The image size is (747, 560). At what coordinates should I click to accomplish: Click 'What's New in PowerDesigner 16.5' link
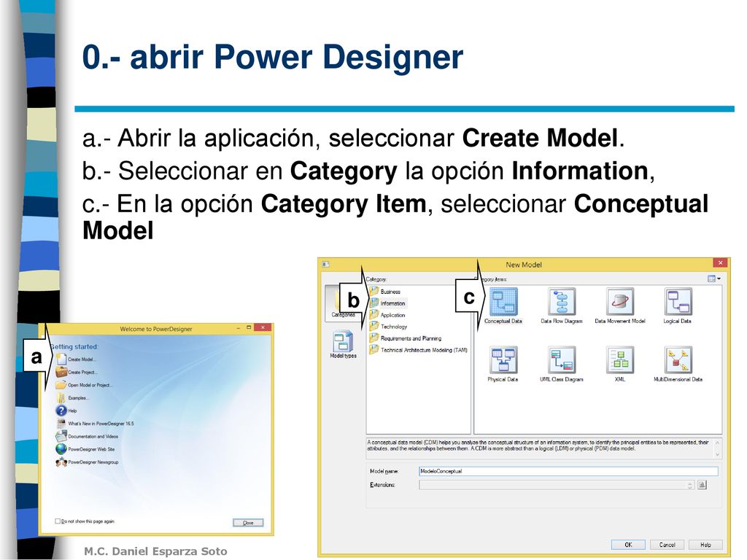[x=101, y=424]
